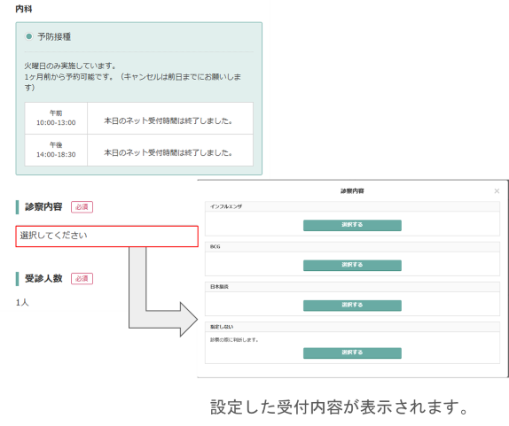Click the 必須 badge next to 受診人数
This screenshot has height=426, width=509.
pyautogui.click(x=82, y=279)
